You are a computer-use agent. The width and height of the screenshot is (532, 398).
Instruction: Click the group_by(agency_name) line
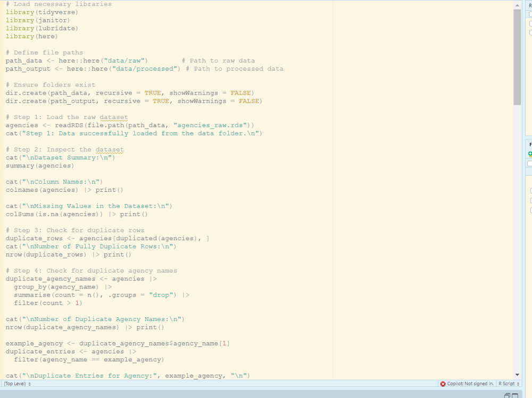pyautogui.click(x=63, y=287)
